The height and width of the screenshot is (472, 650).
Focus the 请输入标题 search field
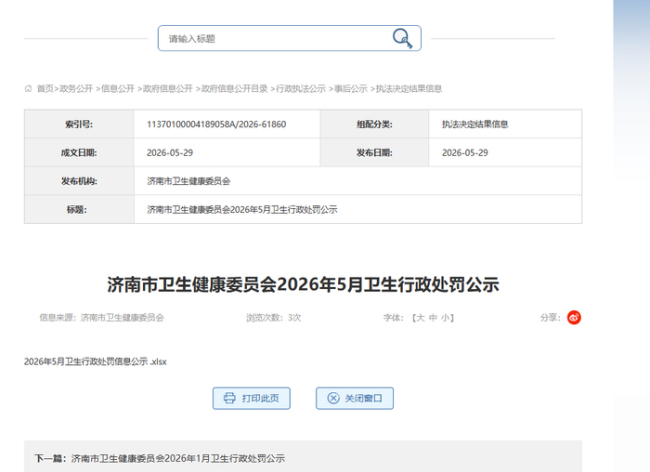click(289, 38)
